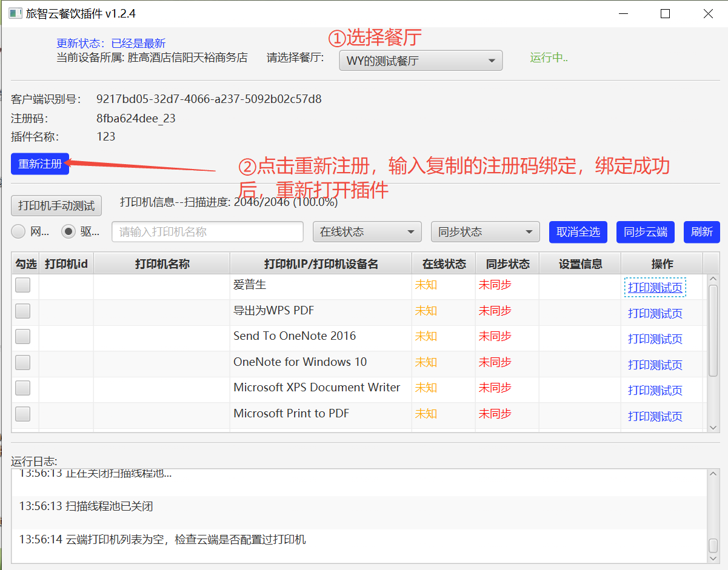Focus the printer name search field
Screen dimensions: 728x570
(207, 231)
